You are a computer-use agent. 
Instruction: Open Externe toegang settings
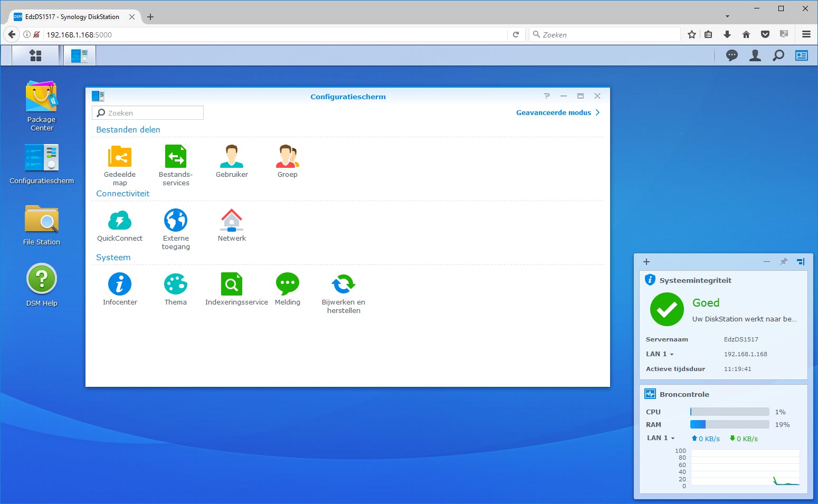tap(176, 229)
